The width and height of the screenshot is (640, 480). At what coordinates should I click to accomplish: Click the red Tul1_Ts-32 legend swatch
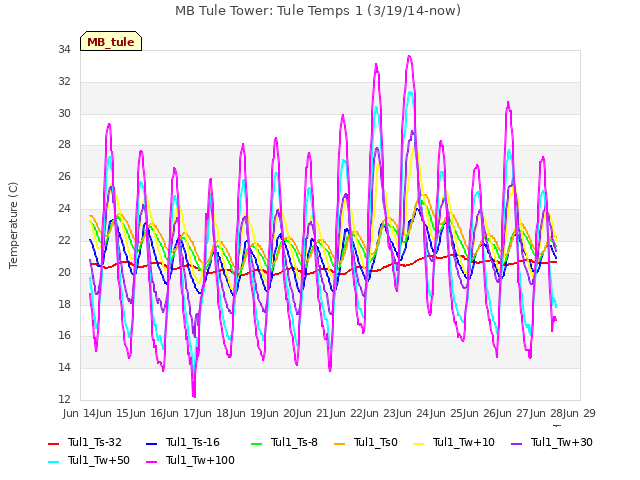tap(53, 444)
